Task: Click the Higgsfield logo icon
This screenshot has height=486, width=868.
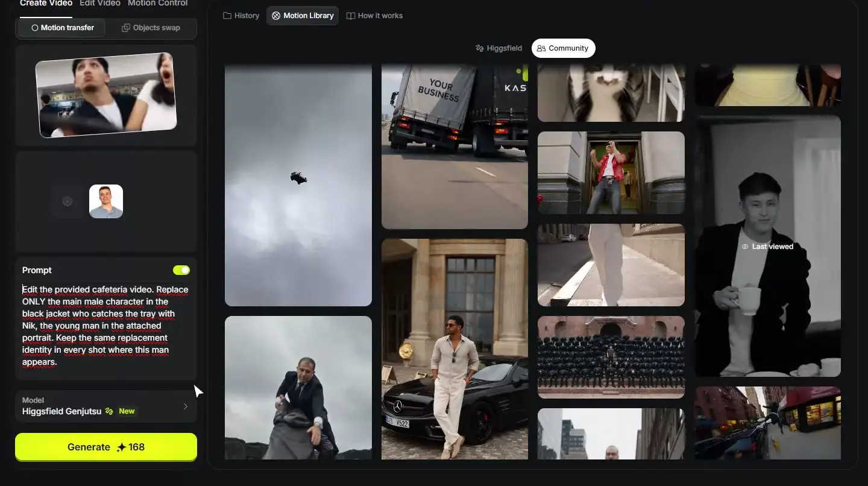Action: click(480, 48)
